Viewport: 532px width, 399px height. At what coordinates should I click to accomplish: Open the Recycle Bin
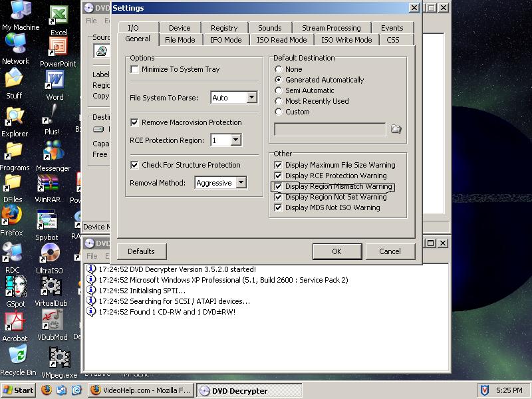click(x=18, y=360)
